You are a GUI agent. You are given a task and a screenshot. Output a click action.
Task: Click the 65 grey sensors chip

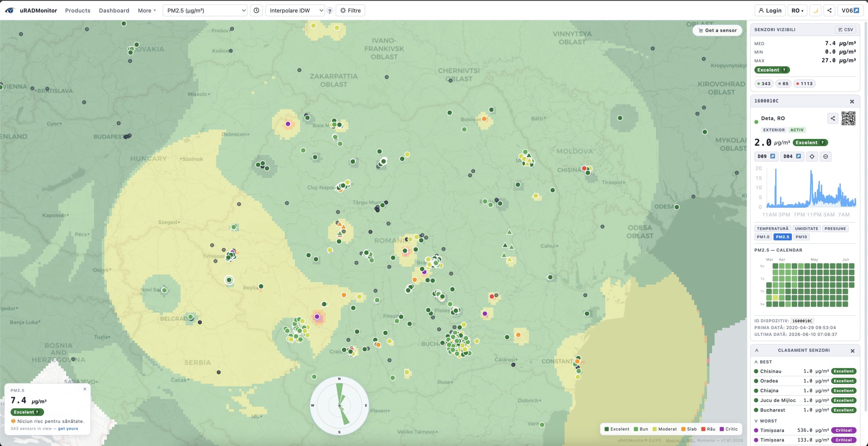pyautogui.click(x=783, y=84)
